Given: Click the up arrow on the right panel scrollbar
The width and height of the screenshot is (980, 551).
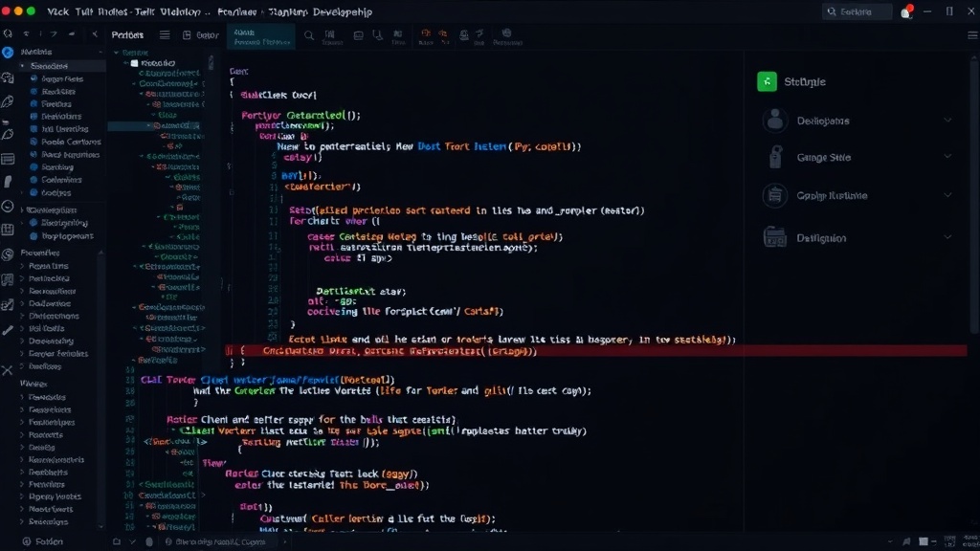Looking at the screenshot, I should [974, 57].
